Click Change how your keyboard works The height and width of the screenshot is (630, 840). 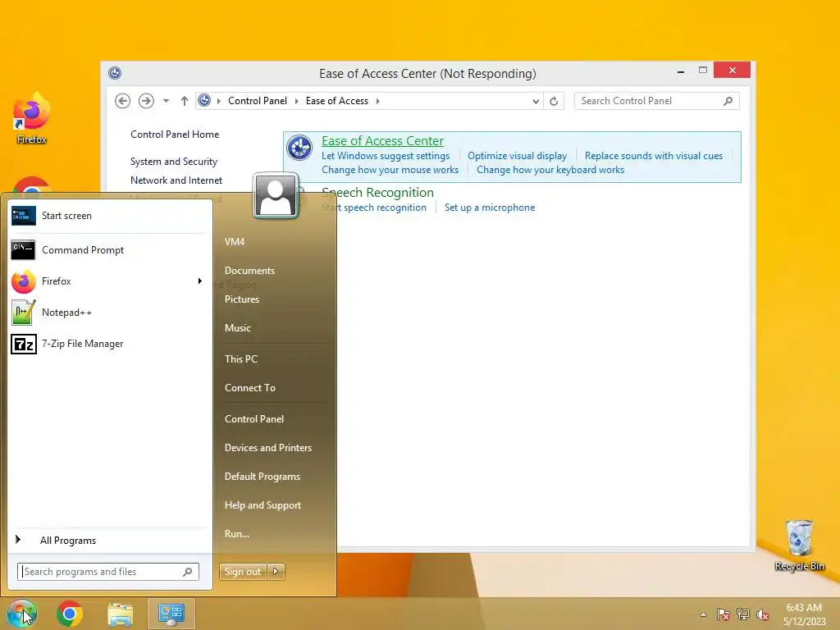tap(550, 170)
